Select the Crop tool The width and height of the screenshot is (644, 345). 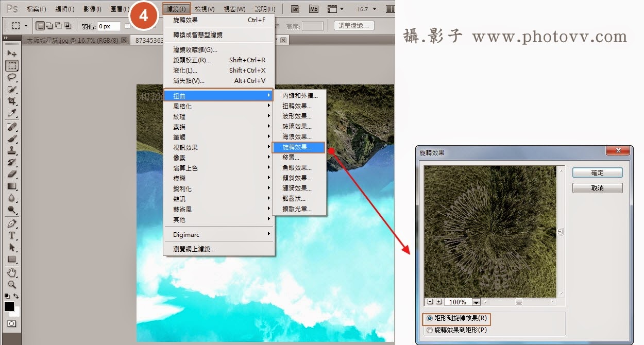pyautogui.click(x=12, y=101)
